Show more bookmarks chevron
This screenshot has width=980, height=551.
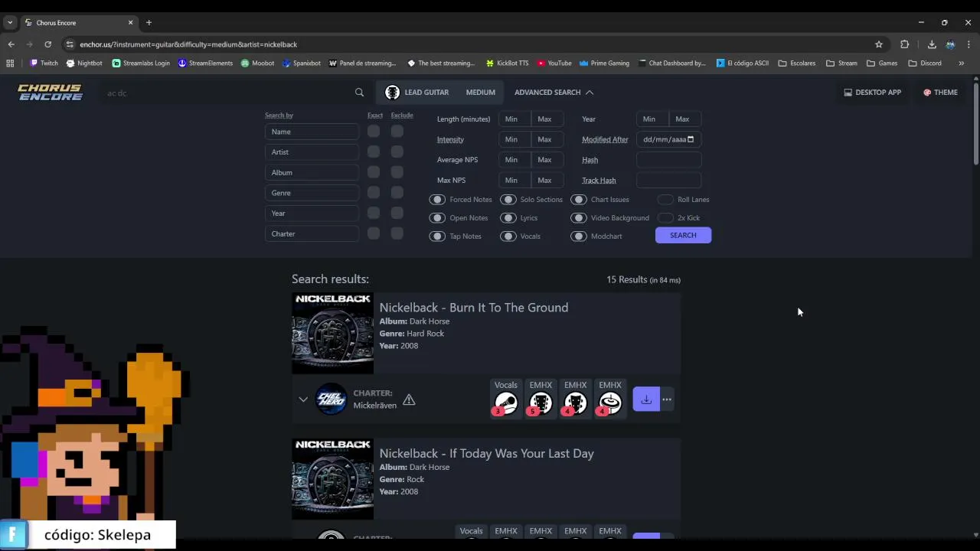tap(961, 63)
